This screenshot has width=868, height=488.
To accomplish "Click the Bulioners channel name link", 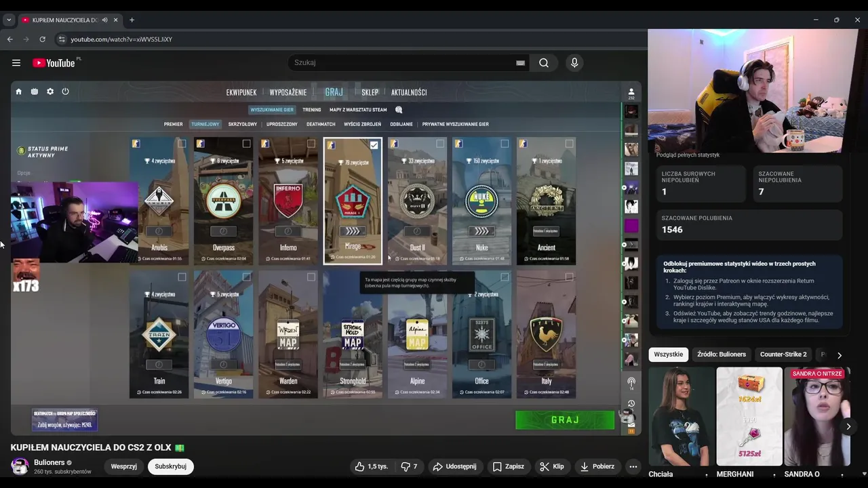I will tap(50, 463).
